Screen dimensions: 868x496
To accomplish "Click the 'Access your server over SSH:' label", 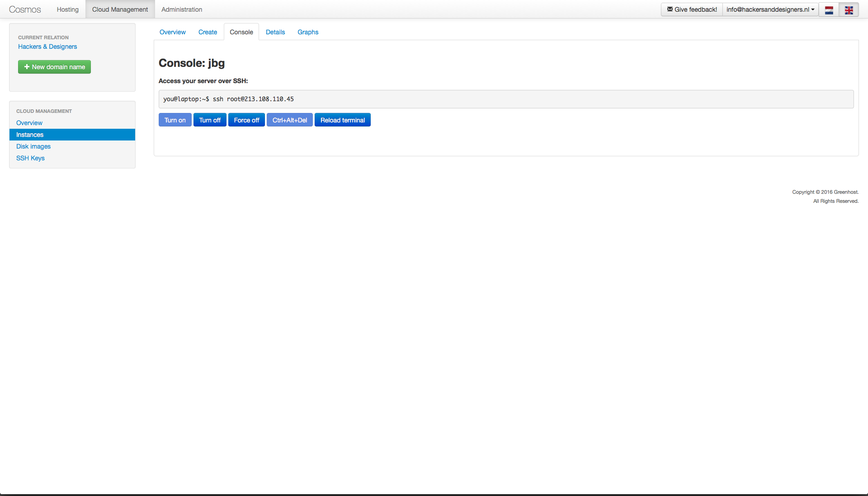I will tap(203, 81).
